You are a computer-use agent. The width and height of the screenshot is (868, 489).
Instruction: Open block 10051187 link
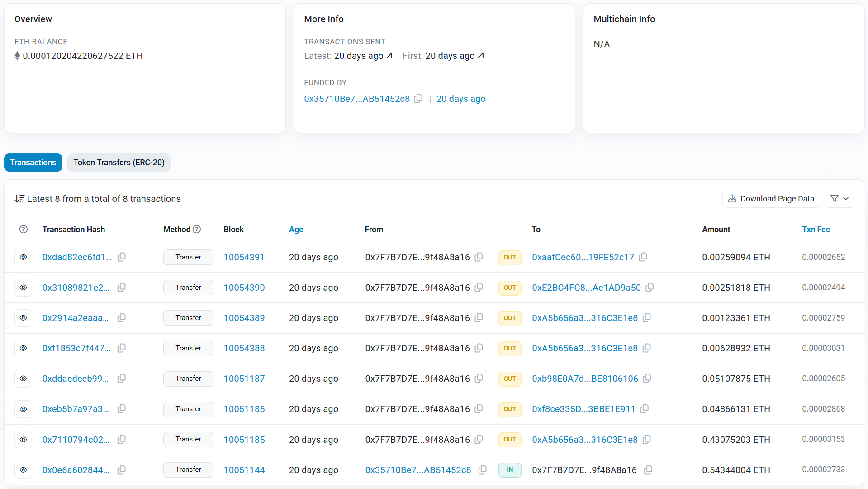(x=244, y=379)
